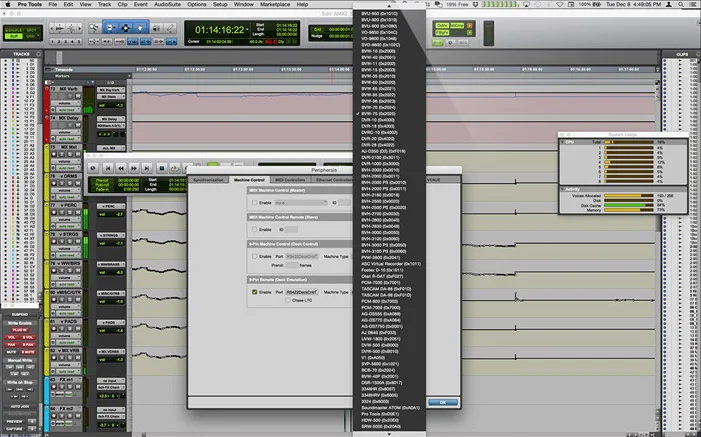Image resolution: width=701 pixels, height=437 pixels.
Task: Click the Online button in Transport window
Action: (93, 168)
